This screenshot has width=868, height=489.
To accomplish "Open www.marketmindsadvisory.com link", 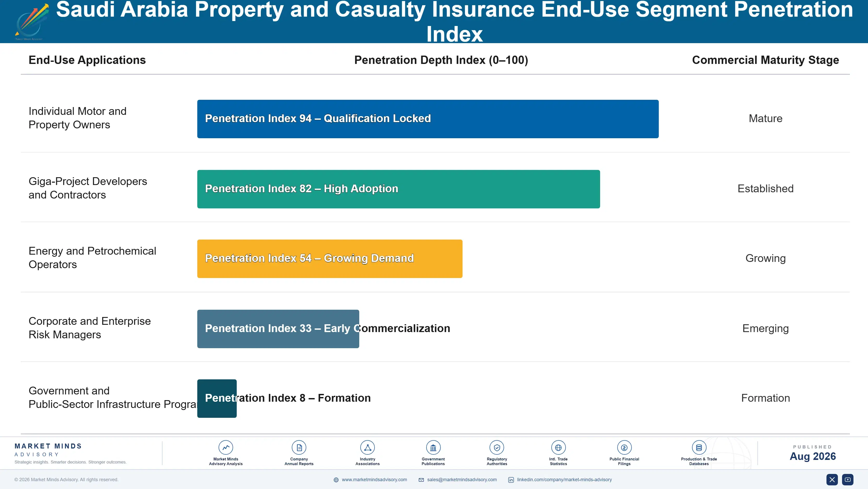I will click(x=374, y=480).
